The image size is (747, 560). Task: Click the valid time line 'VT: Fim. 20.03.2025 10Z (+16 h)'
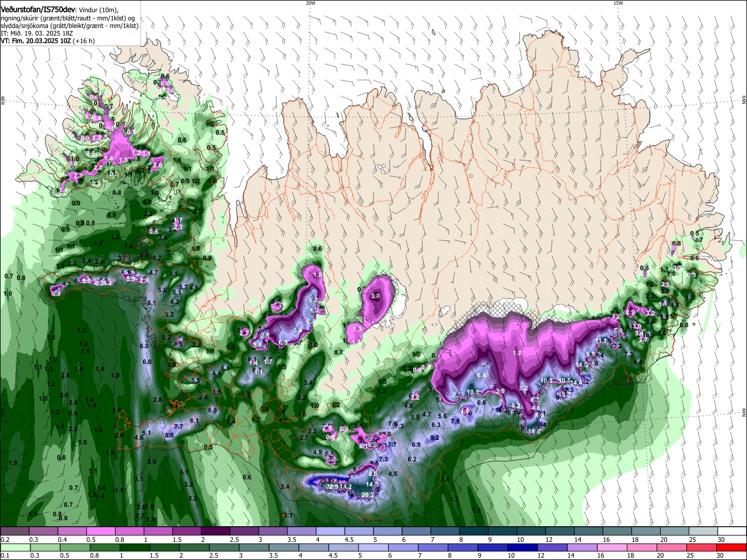coord(47,41)
